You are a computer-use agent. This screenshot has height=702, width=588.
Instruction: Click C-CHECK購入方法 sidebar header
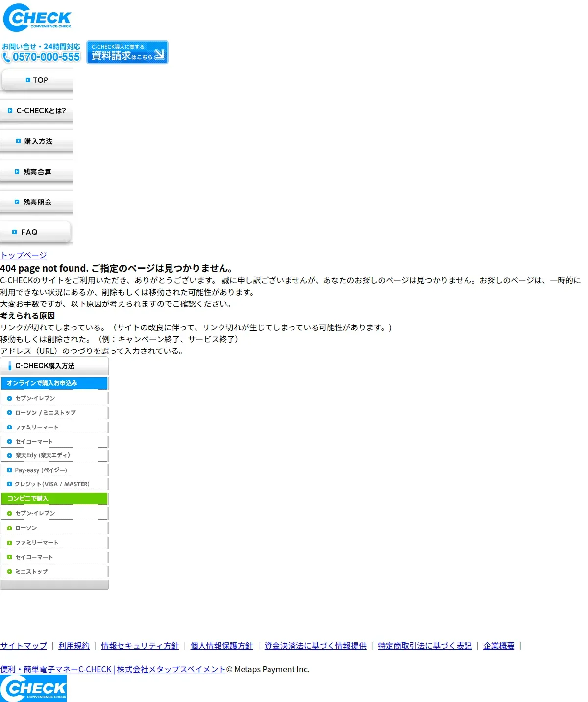click(54, 366)
